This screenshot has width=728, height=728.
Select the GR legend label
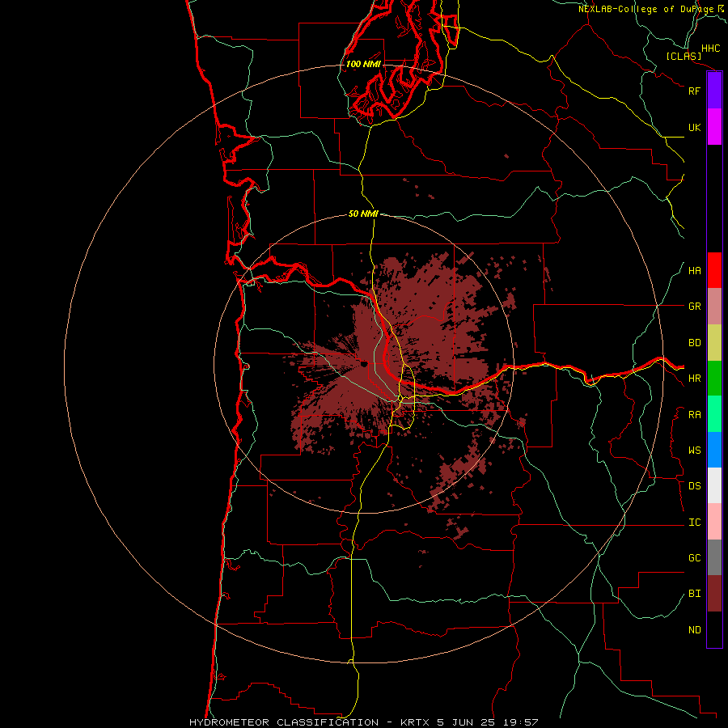tap(695, 307)
